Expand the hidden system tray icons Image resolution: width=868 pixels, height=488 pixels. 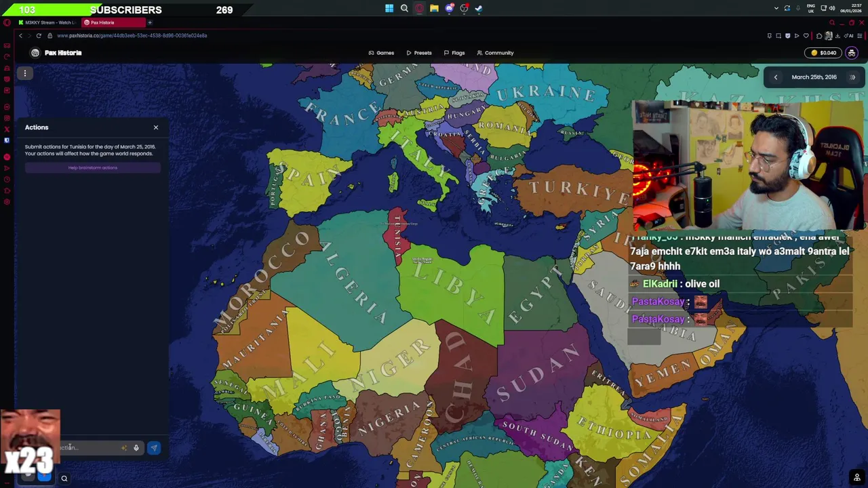pyautogui.click(x=776, y=9)
